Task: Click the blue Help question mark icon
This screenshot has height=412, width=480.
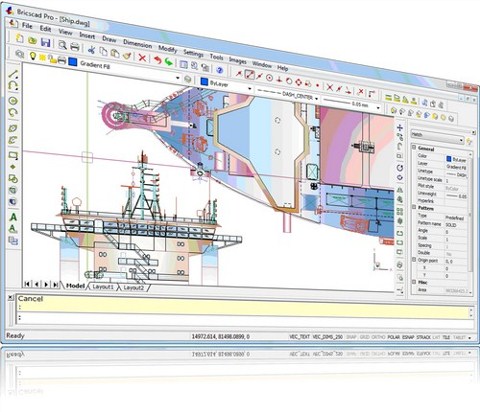Action: pyautogui.click(x=219, y=70)
